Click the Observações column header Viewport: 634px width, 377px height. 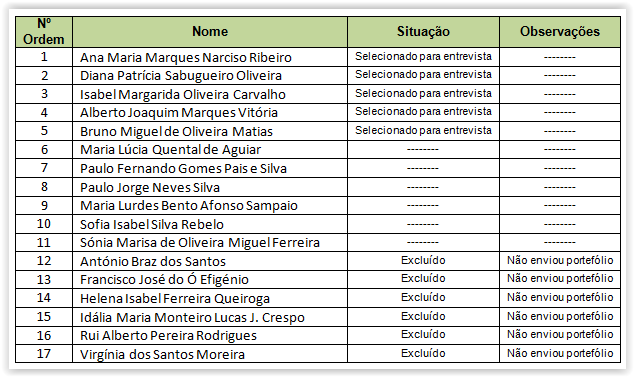(x=560, y=32)
